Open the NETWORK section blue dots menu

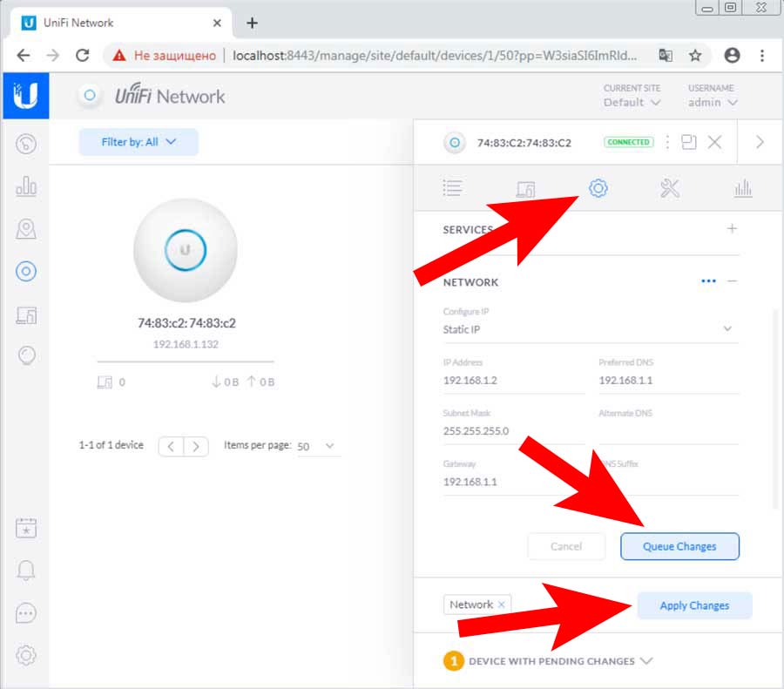(708, 281)
